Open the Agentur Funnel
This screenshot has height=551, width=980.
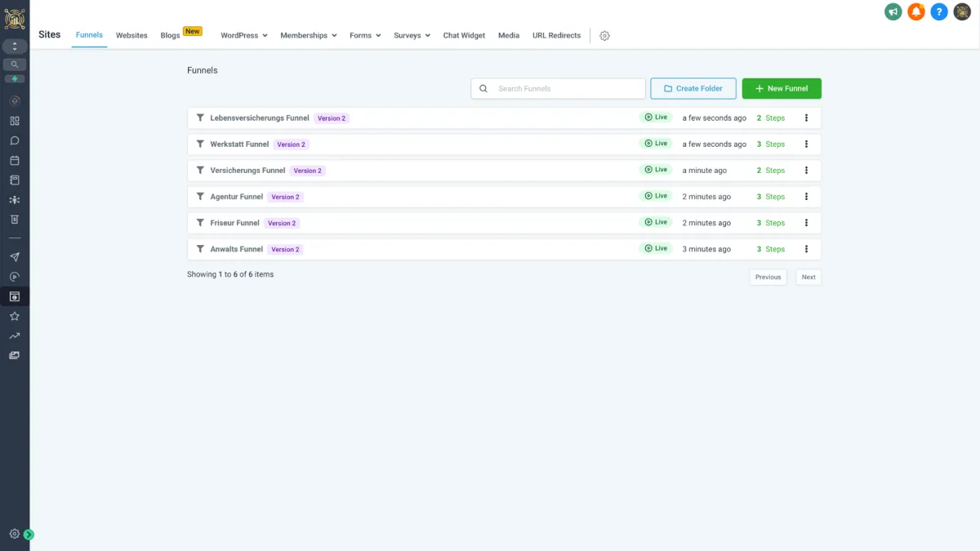click(237, 196)
